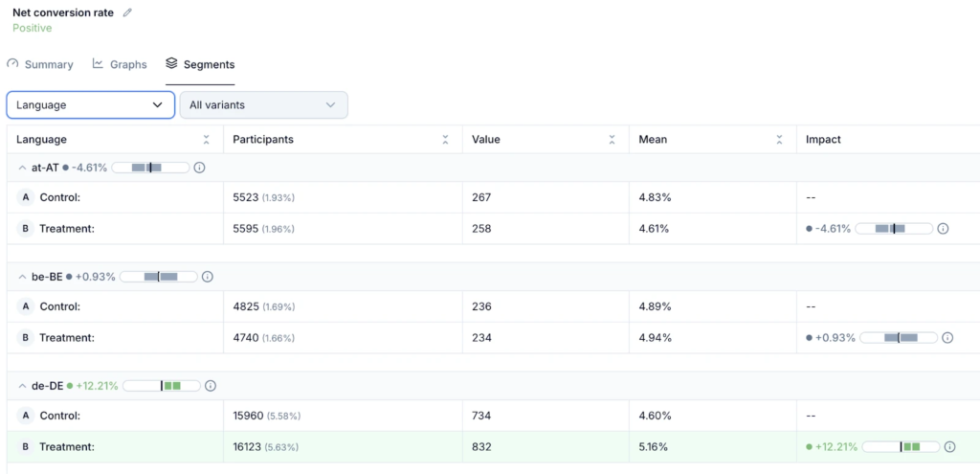Sort table by Participants column sort icon

pyautogui.click(x=445, y=140)
